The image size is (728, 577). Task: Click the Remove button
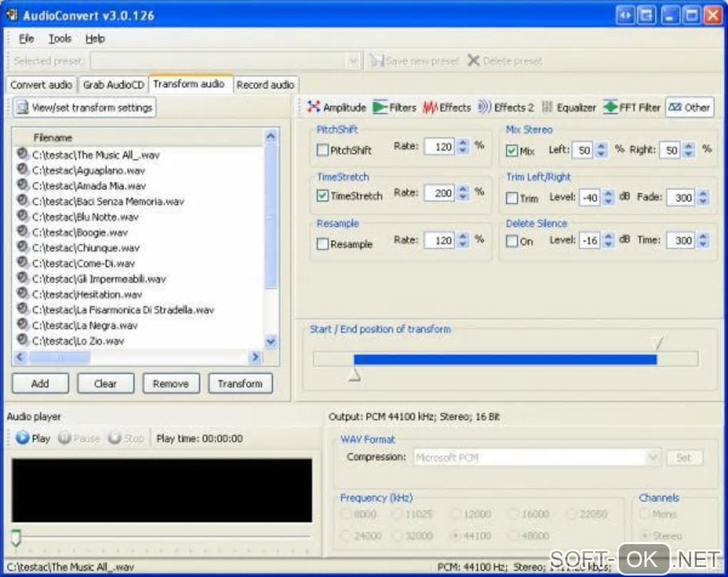click(171, 383)
